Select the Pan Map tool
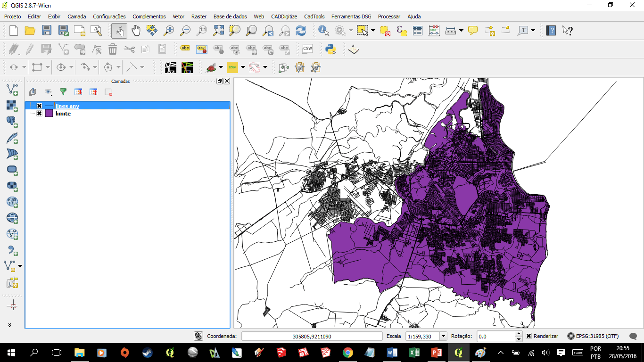This screenshot has width=644, height=362. 136,30
